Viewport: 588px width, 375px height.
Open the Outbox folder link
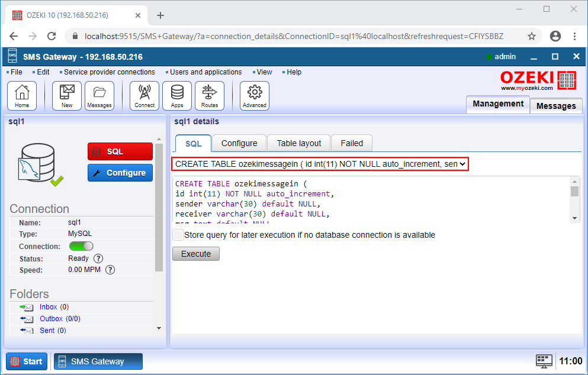point(50,318)
